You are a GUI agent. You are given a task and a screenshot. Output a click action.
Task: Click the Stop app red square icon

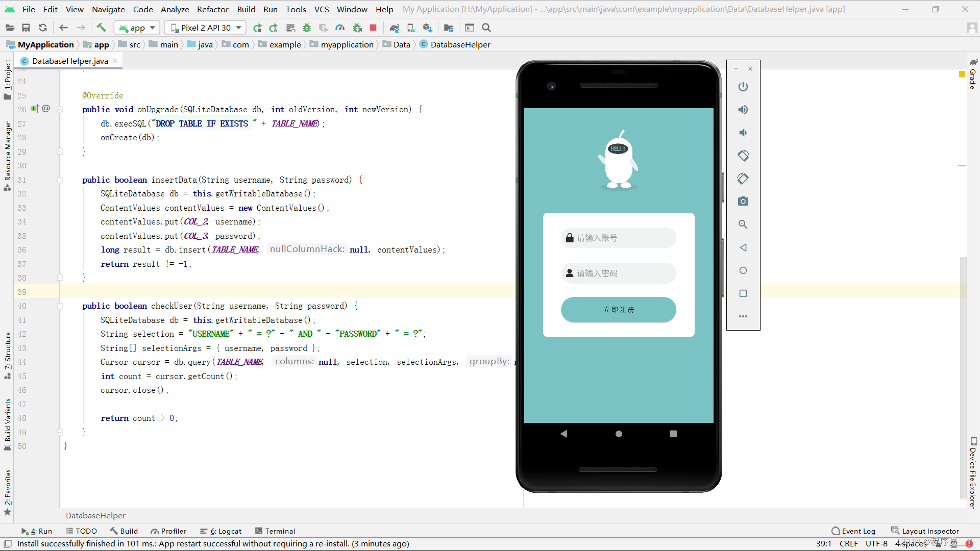[x=373, y=28]
